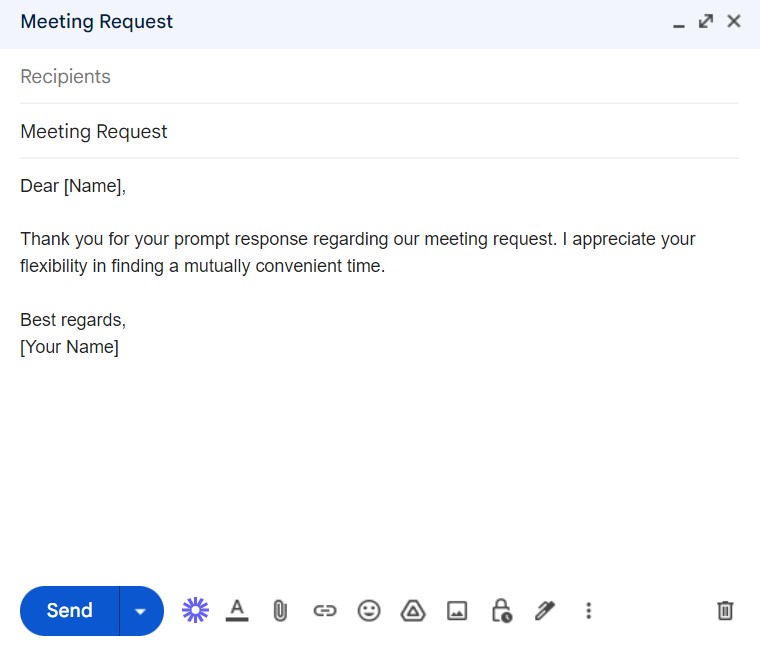Insert files using the Google Drive icon

(x=413, y=611)
